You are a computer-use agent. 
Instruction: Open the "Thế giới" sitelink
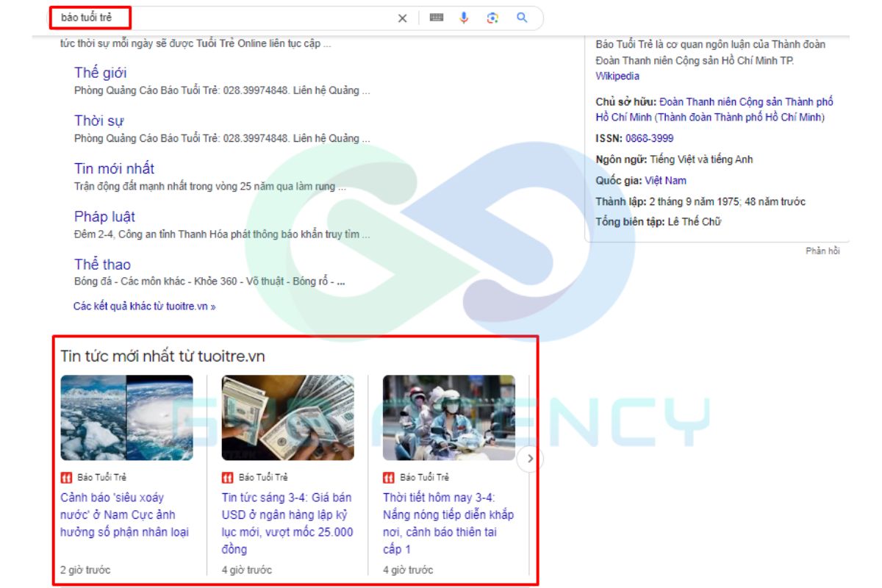coord(100,73)
